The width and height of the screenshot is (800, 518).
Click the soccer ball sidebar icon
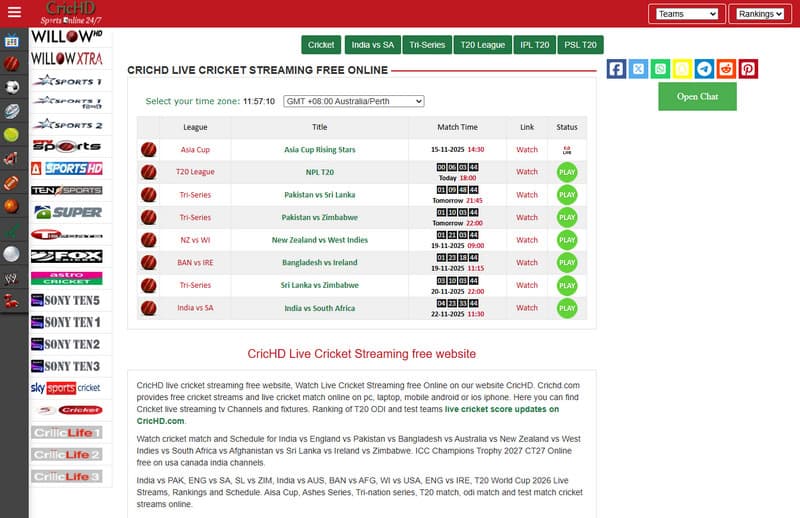point(12,87)
